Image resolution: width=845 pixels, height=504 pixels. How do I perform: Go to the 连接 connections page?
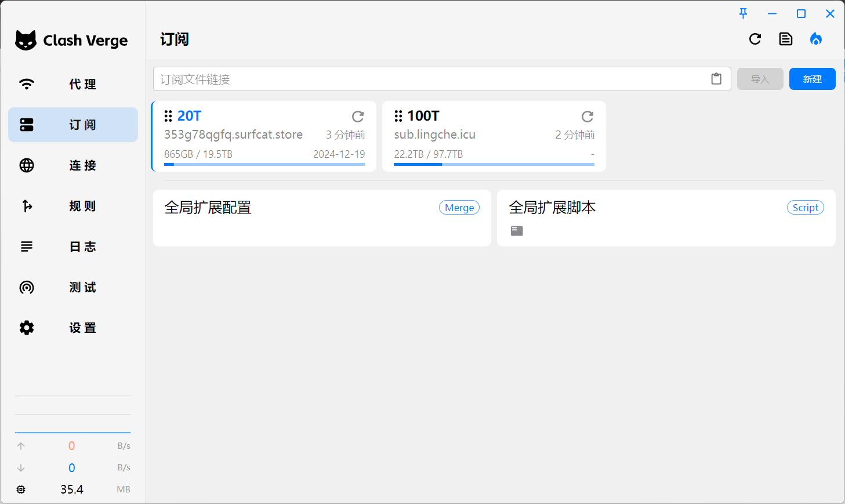pos(73,165)
